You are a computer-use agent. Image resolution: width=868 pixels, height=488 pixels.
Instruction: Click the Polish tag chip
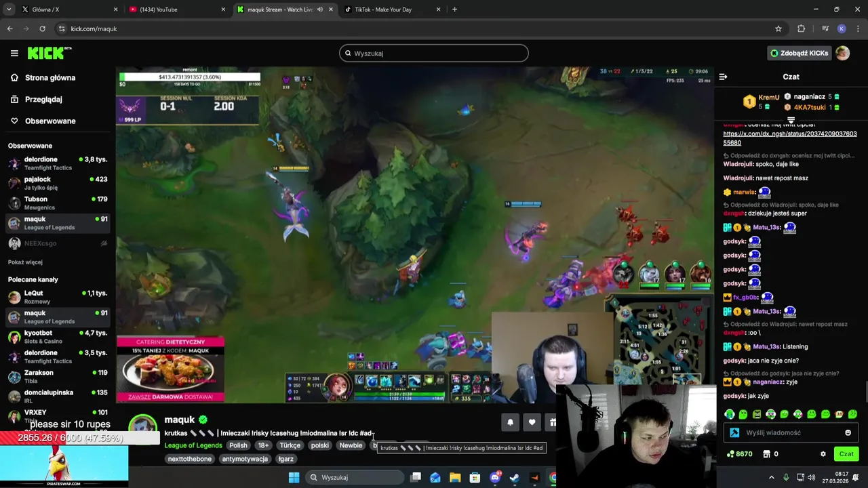(238, 445)
